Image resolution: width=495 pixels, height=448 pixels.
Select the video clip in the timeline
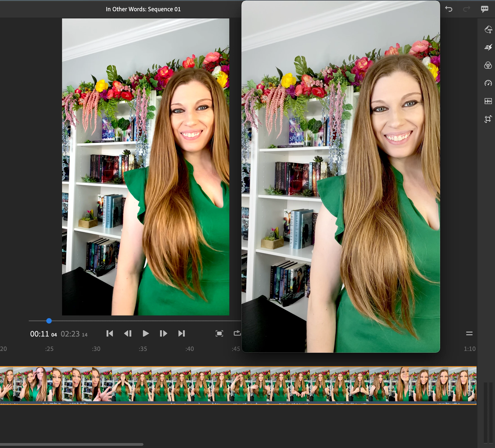(238, 384)
